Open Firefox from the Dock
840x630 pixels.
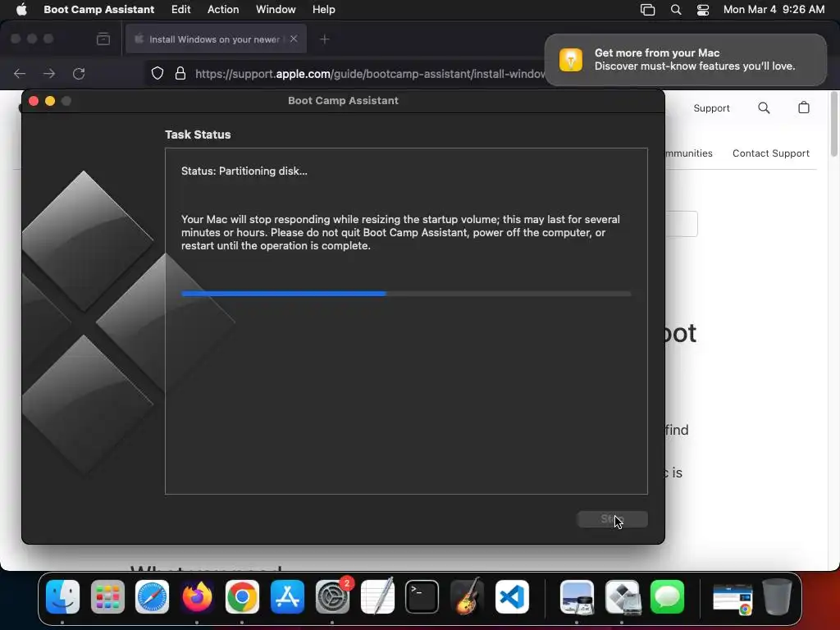(x=197, y=597)
